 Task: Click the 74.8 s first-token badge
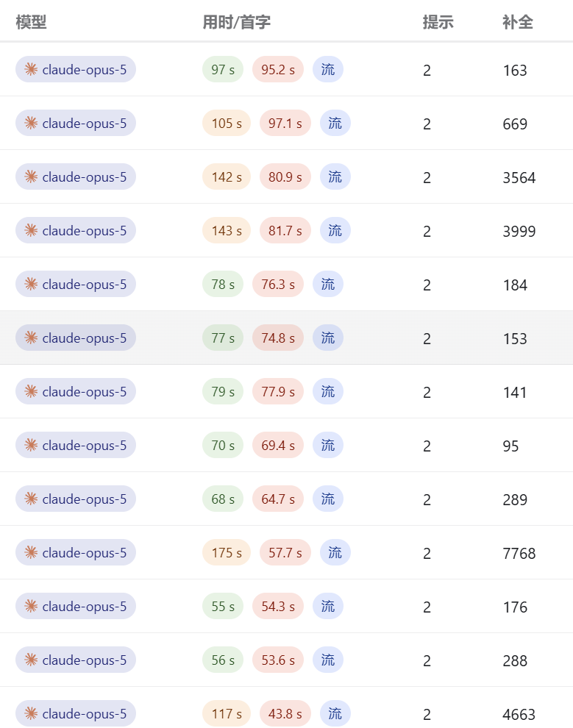[278, 338]
